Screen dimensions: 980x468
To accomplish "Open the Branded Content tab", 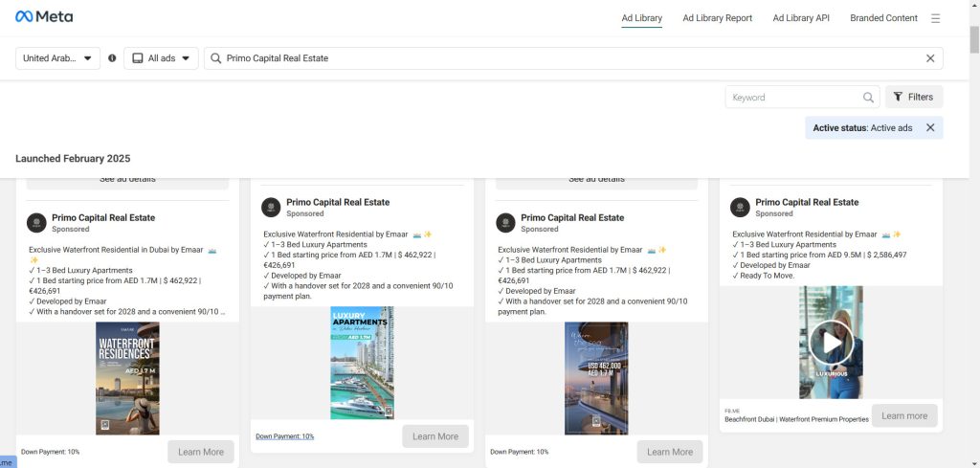I will pos(883,18).
